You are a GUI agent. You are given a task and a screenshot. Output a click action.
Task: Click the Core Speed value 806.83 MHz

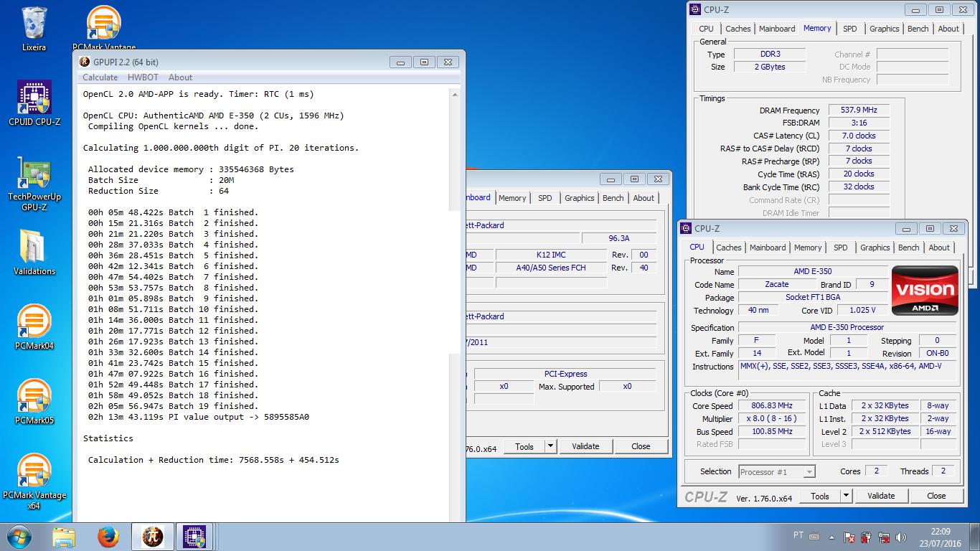coord(772,406)
